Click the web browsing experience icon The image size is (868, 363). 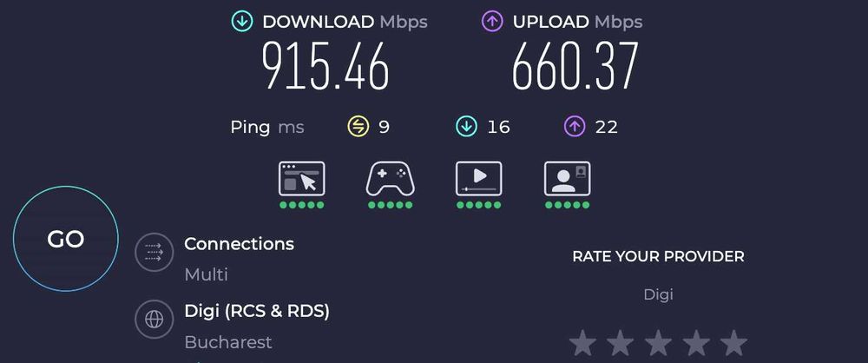point(302,178)
